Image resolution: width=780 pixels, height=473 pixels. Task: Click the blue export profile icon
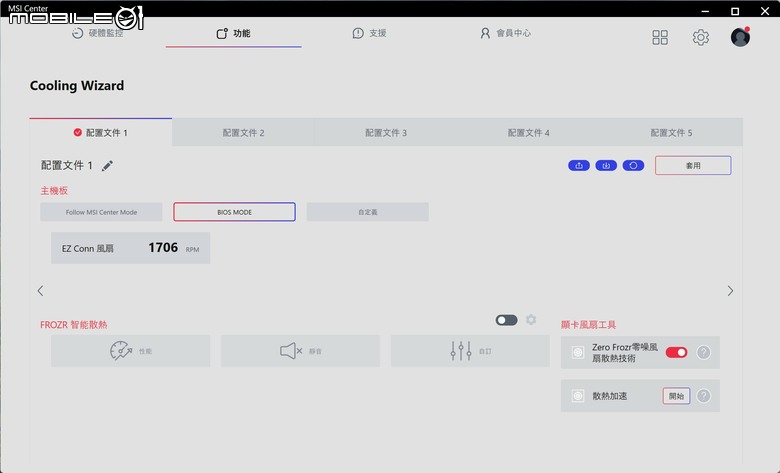pyautogui.click(x=579, y=166)
